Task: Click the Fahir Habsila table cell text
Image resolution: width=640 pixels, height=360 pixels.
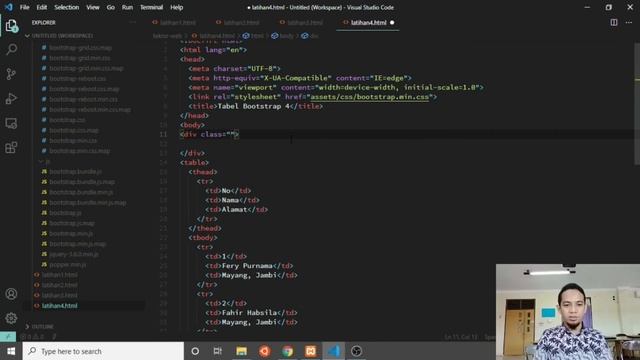Action: pyautogui.click(x=249, y=313)
